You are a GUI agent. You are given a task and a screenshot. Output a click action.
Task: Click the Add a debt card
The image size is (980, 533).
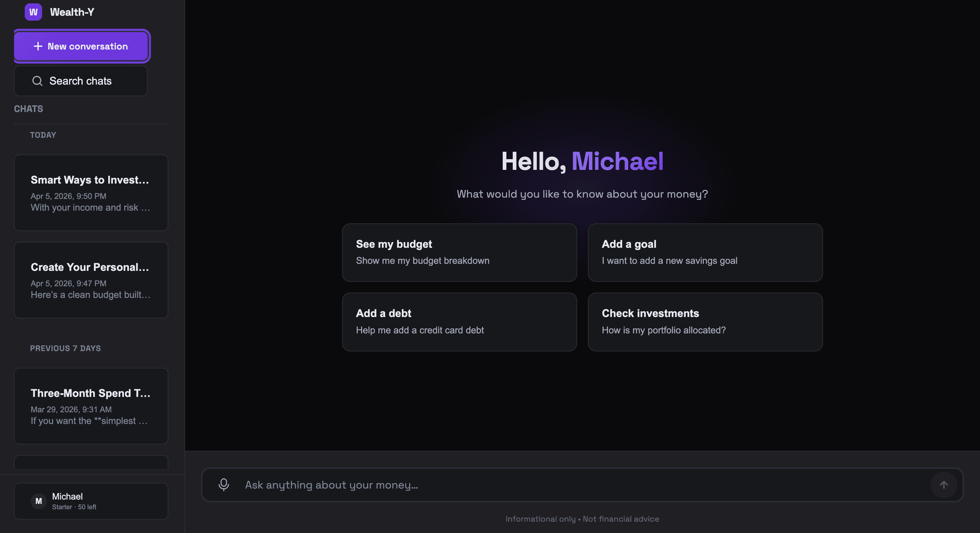tap(460, 322)
